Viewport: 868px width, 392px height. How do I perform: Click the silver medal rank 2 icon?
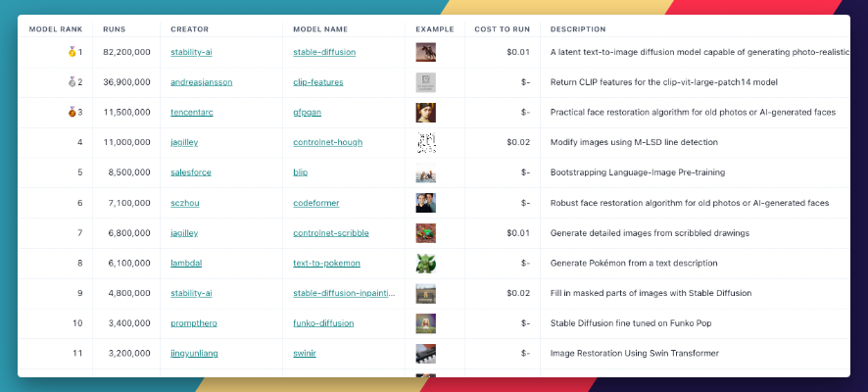pyautogui.click(x=72, y=82)
